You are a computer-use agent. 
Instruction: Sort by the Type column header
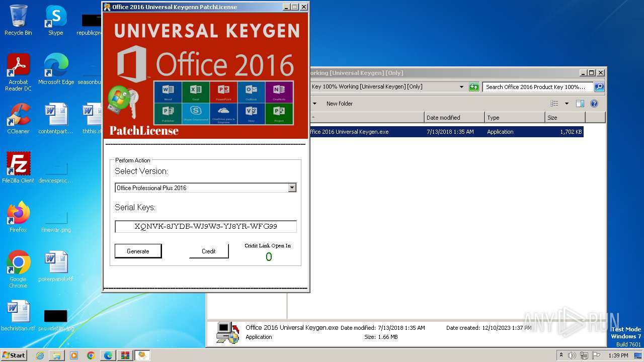tap(515, 118)
